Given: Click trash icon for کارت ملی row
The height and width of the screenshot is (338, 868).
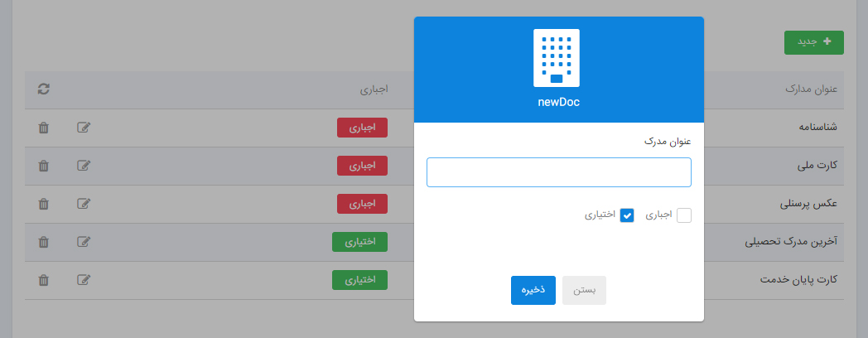Looking at the screenshot, I should [x=44, y=166].
